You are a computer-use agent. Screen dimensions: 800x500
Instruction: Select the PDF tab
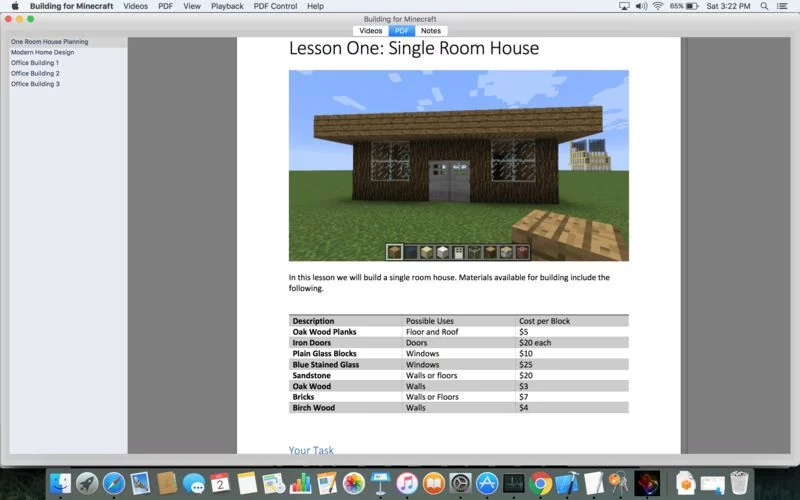[x=402, y=31]
